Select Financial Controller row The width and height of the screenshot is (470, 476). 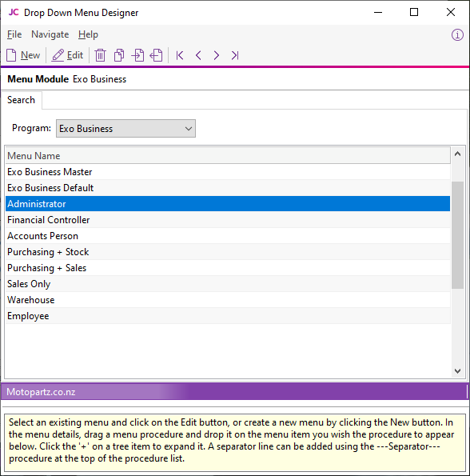[x=228, y=220]
